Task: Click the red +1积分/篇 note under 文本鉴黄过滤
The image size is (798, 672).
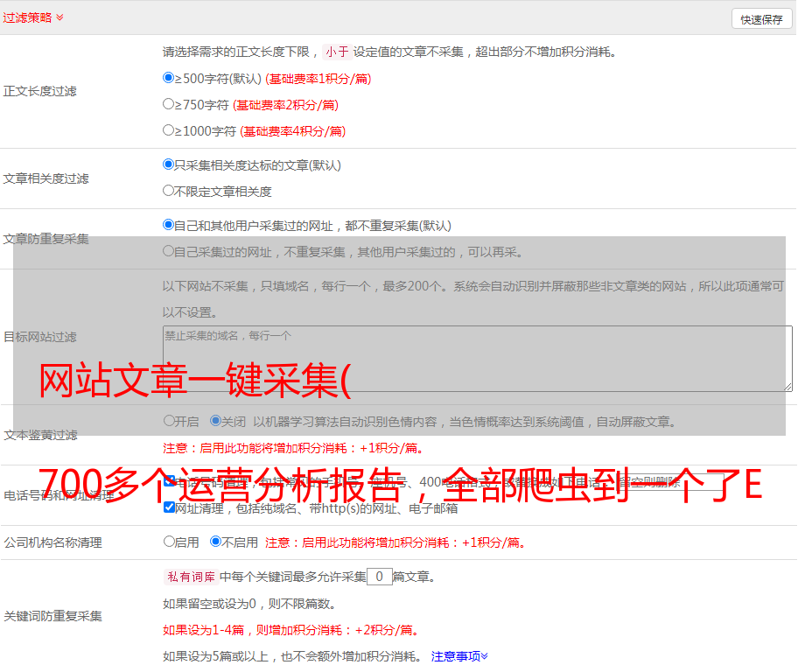Action: (x=293, y=448)
